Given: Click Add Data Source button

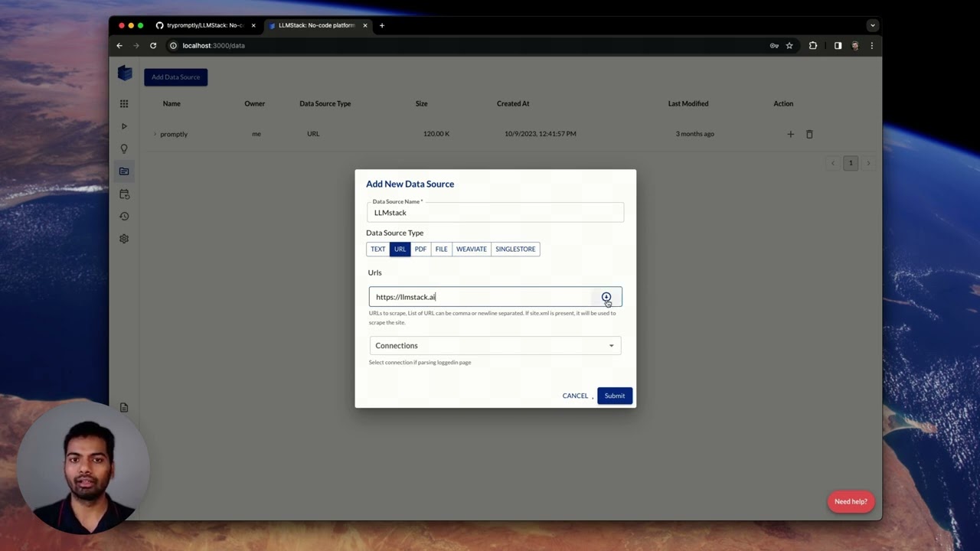Looking at the screenshot, I should [x=175, y=77].
